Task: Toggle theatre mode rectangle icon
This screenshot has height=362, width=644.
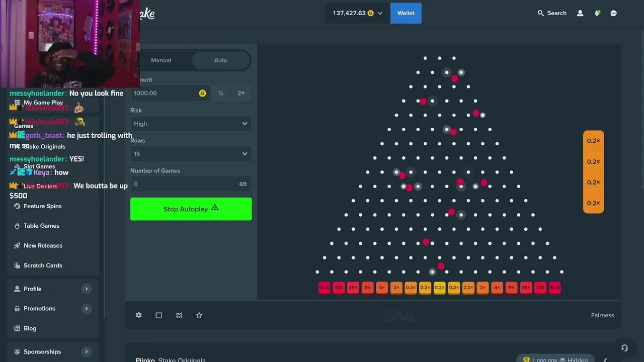Action: point(159,315)
